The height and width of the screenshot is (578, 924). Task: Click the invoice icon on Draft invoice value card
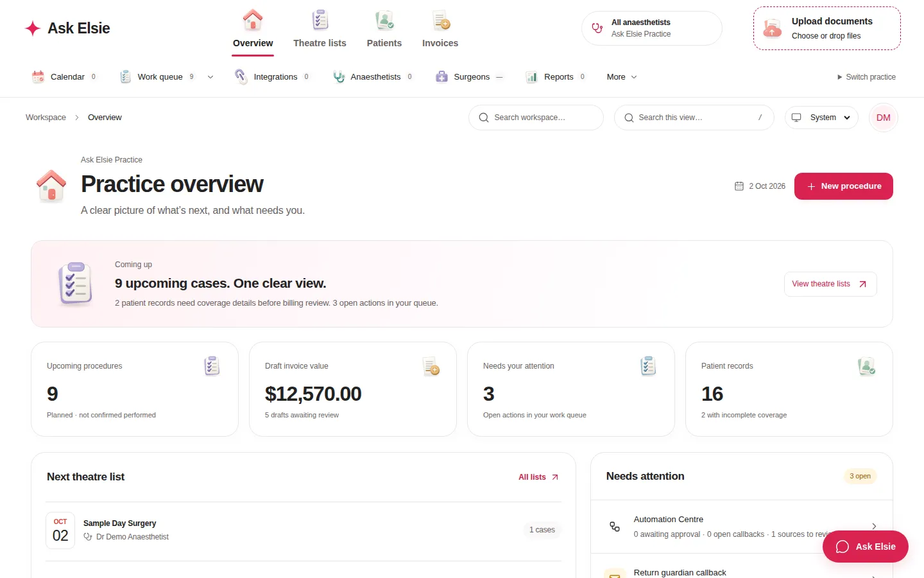(431, 366)
